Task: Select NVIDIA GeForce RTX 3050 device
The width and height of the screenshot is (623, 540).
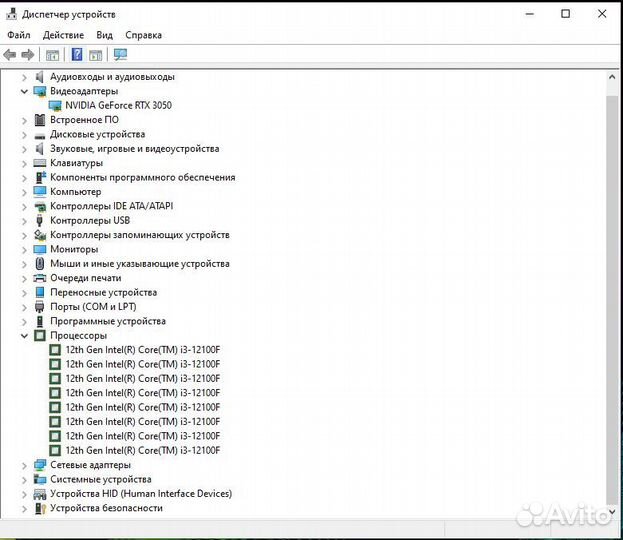Action: (x=118, y=106)
